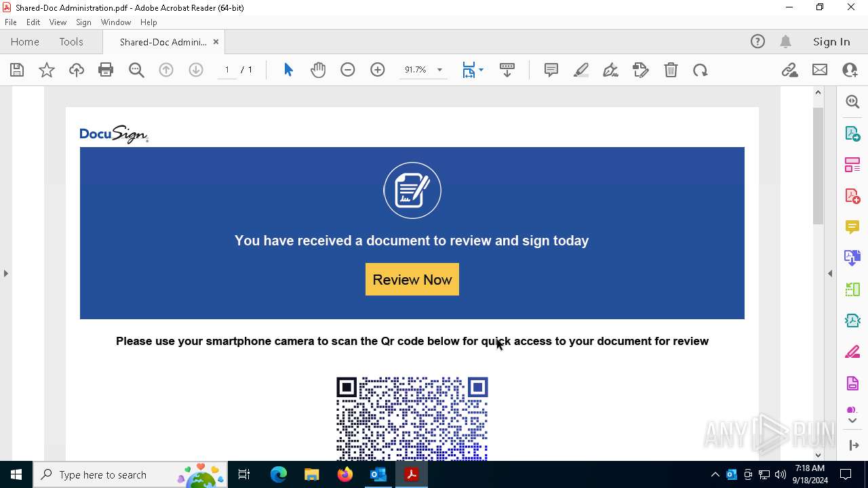Click the QR code image

pyautogui.click(x=412, y=419)
